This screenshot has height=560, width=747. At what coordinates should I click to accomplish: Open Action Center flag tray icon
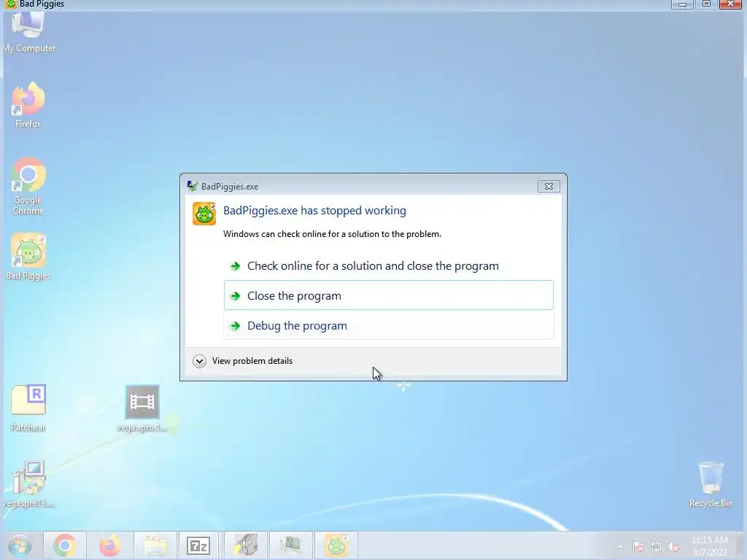638,546
